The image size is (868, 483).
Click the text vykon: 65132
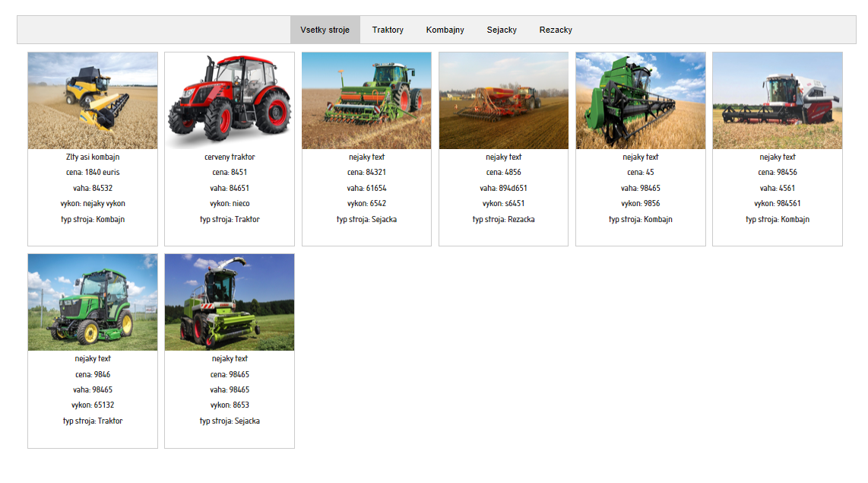pos(93,405)
